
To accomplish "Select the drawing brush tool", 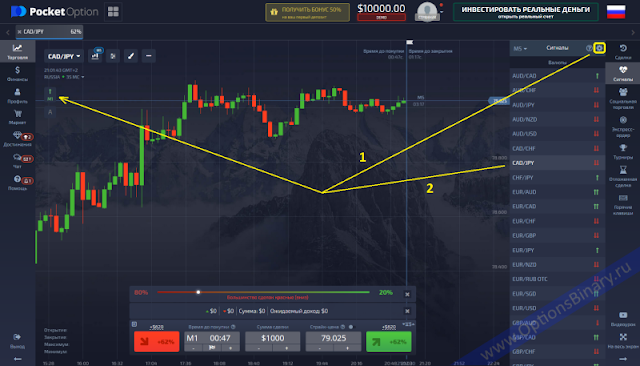I will point(131,56).
